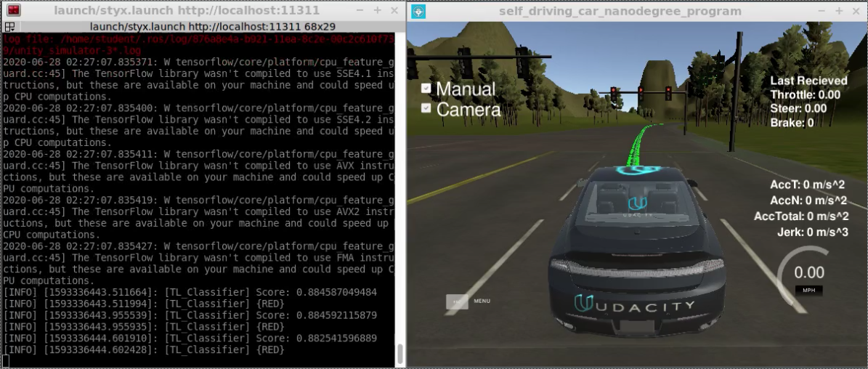The width and height of the screenshot is (868, 369).
Task: Click the 'AccTotal: 0 m/s^2' value
Action: pyautogui.click(x=801, y=216)
